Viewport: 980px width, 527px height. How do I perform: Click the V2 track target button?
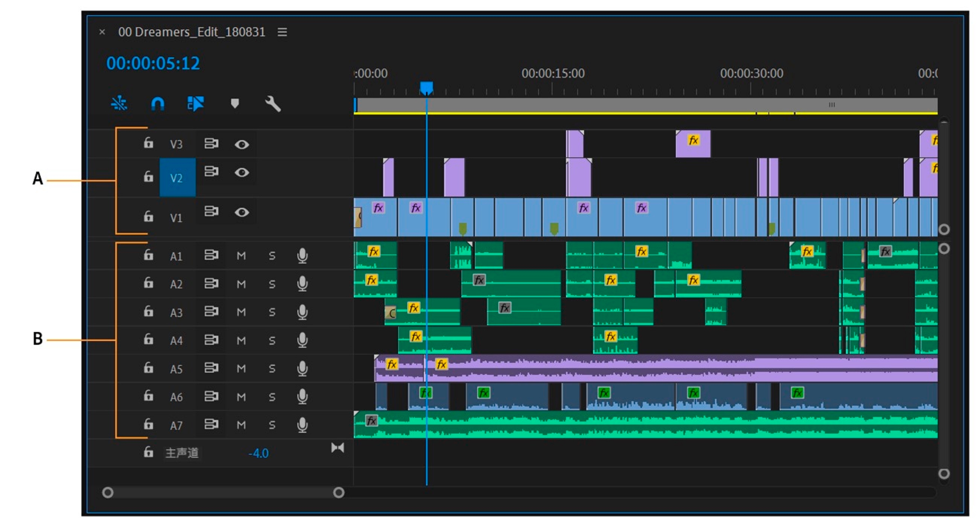(x=177, y=178)
